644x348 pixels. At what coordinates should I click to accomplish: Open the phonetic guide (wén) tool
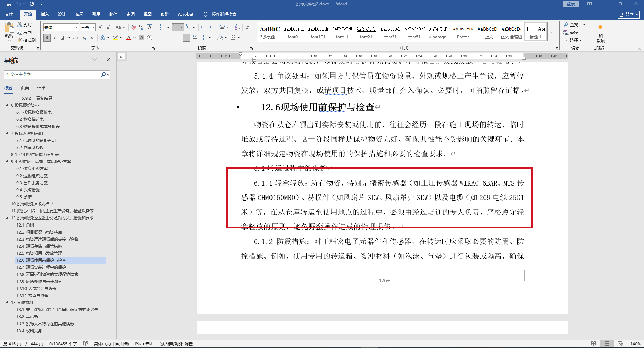[142, 27]
